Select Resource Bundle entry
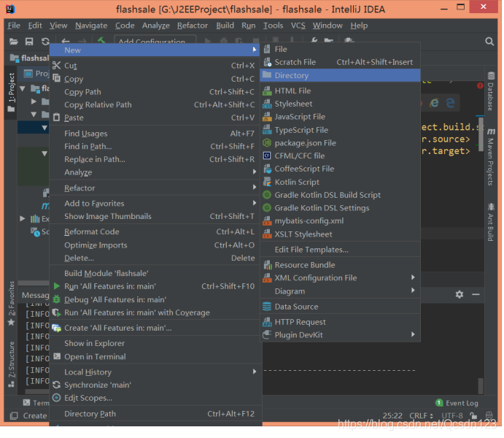 point(340,265)
